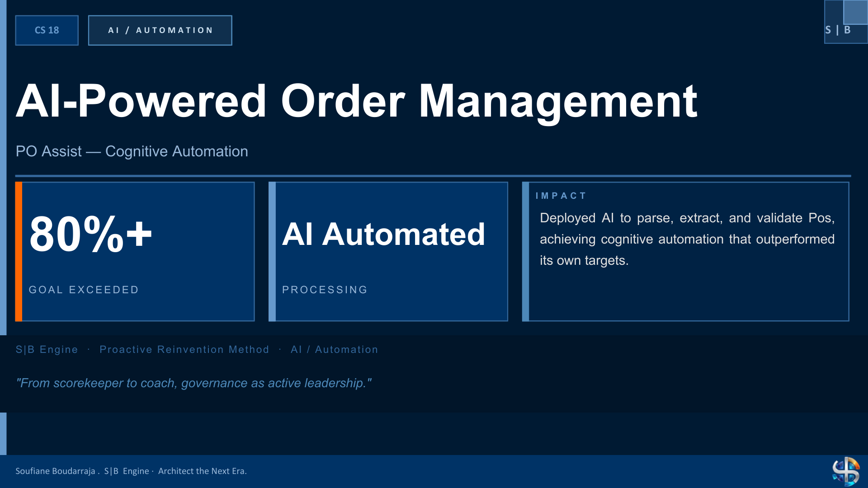Viewport: 868px width, 488px height.
Task: Click the S | B logo mark
Action: [x=845, y=23]
